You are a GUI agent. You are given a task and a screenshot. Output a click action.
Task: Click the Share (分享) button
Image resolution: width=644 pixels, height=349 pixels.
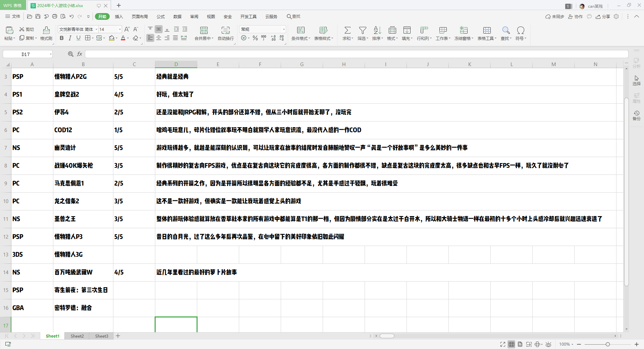click(603, 16)
